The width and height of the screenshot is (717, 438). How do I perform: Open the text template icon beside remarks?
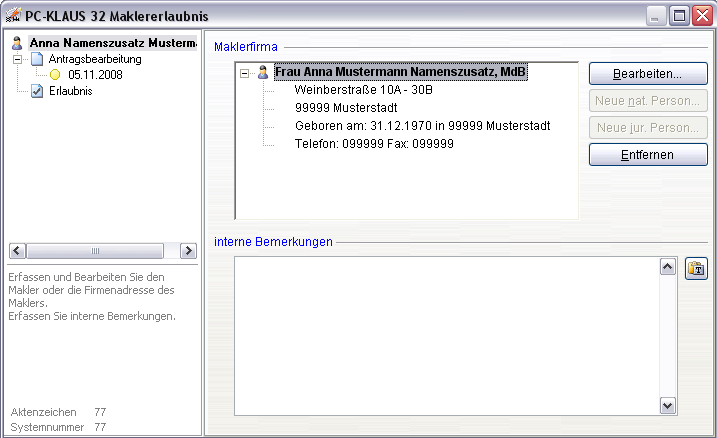[696, 268]
